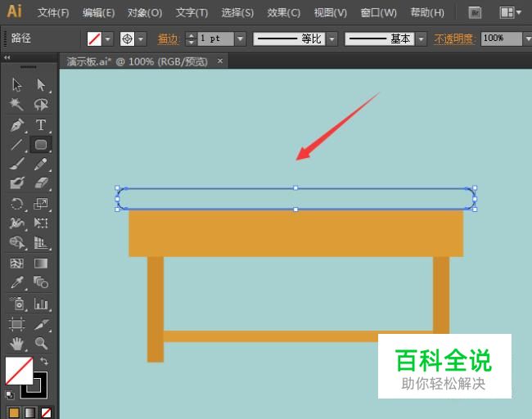Open the 对象(O) menu

tap(145, 13)
